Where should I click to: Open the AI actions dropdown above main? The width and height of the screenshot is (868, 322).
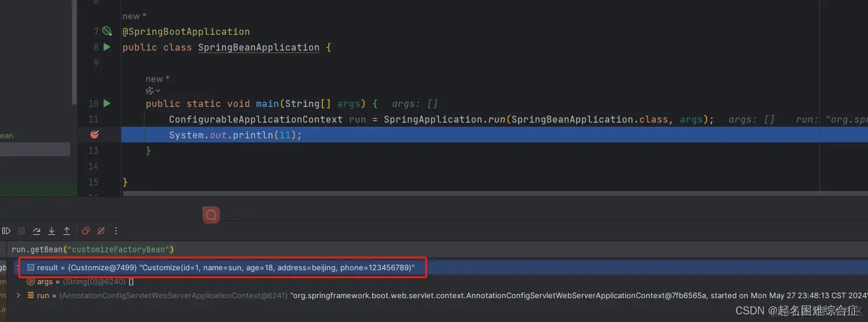tap(153, 91)
